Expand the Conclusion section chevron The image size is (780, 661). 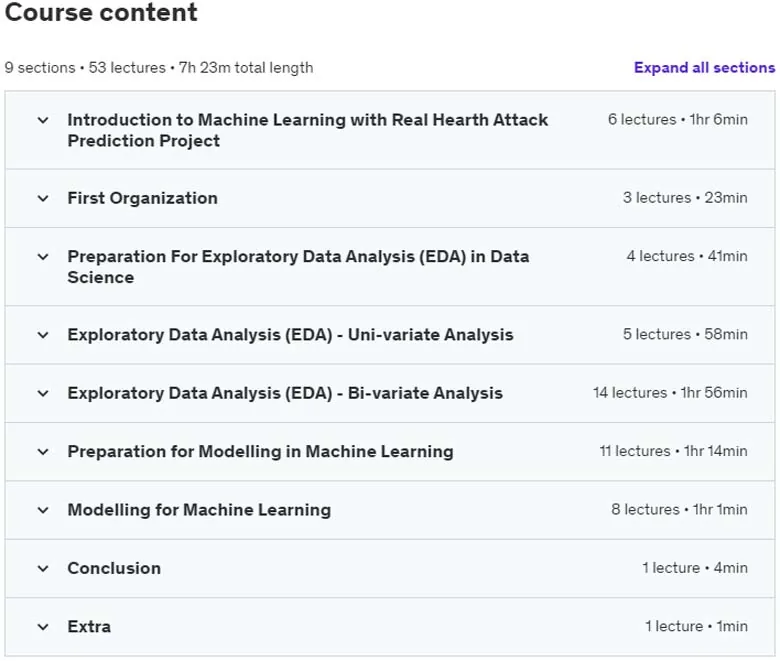(43, 568)
